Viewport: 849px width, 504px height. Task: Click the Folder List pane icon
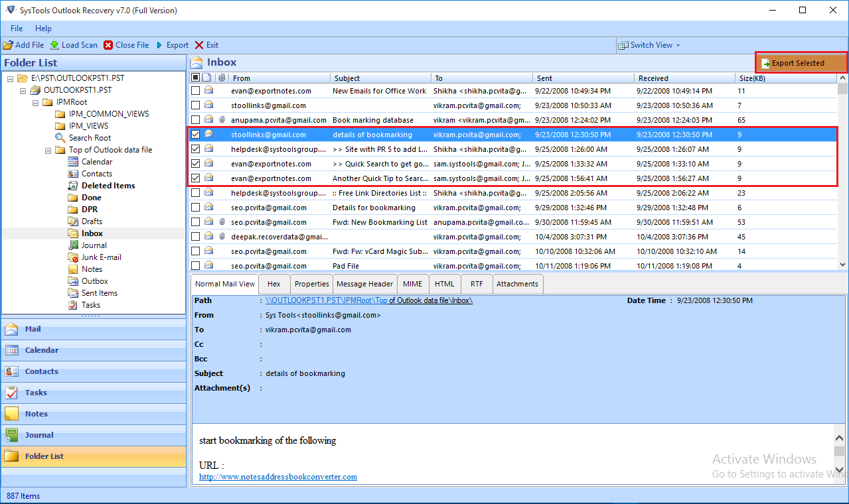12,456
